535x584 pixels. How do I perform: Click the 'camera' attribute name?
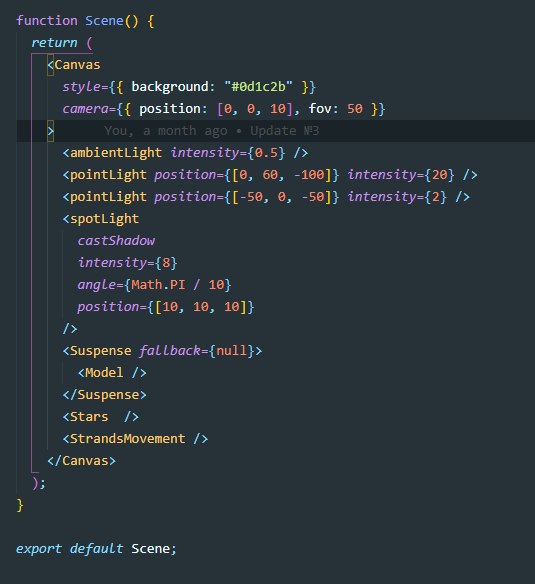pyautogui.click(x=85, y=109)
